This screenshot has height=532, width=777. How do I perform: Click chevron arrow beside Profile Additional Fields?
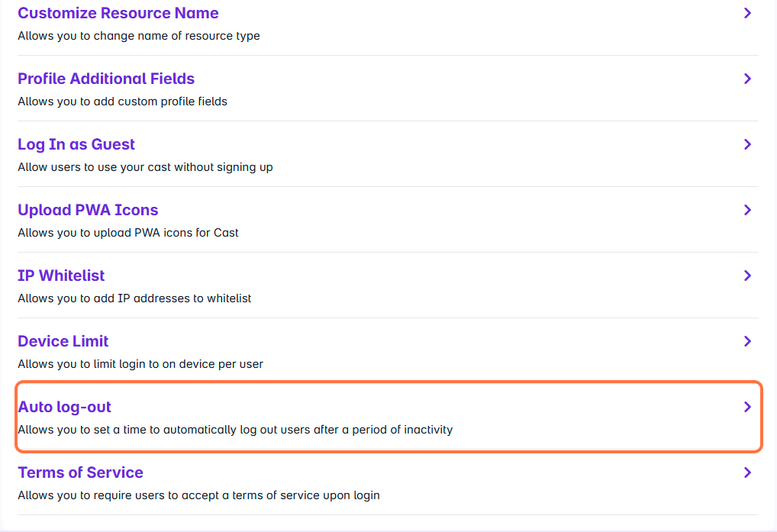(x=747, y=79)
